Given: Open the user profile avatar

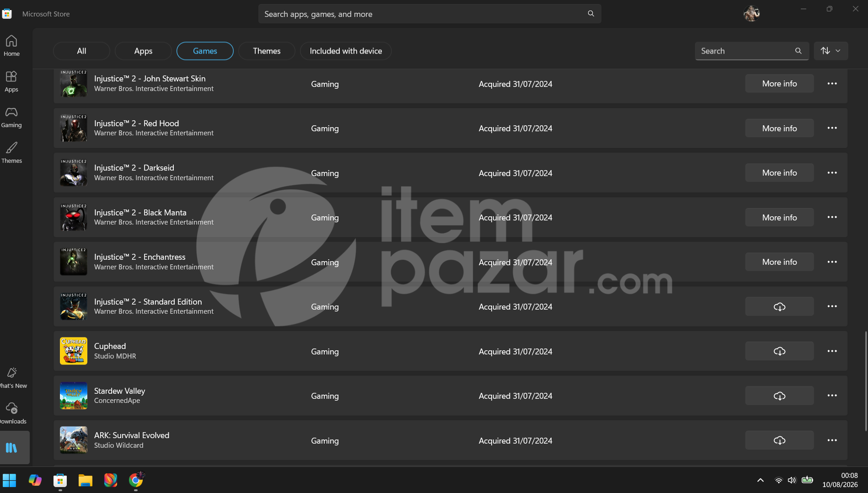Looking at the screenshot, I should [751, 14].
